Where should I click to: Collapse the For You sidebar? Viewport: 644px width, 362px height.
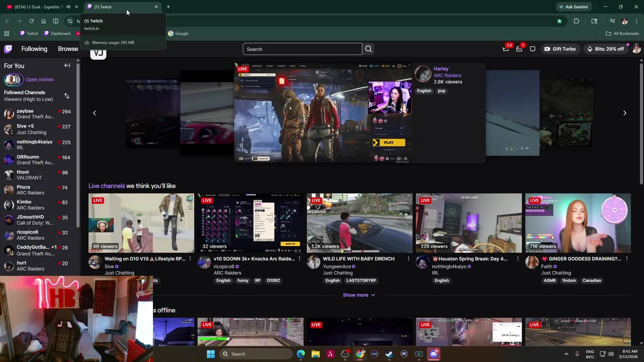(67, 65)
